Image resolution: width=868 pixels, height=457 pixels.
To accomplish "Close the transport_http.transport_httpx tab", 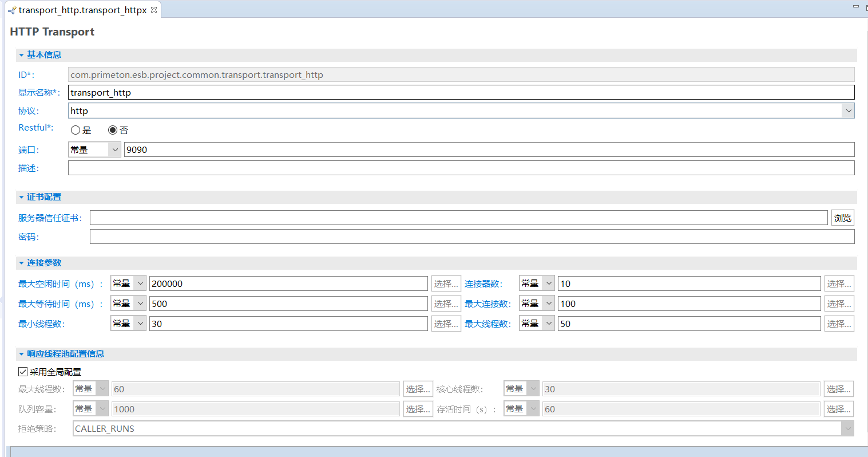I will (x=153, y=10).
